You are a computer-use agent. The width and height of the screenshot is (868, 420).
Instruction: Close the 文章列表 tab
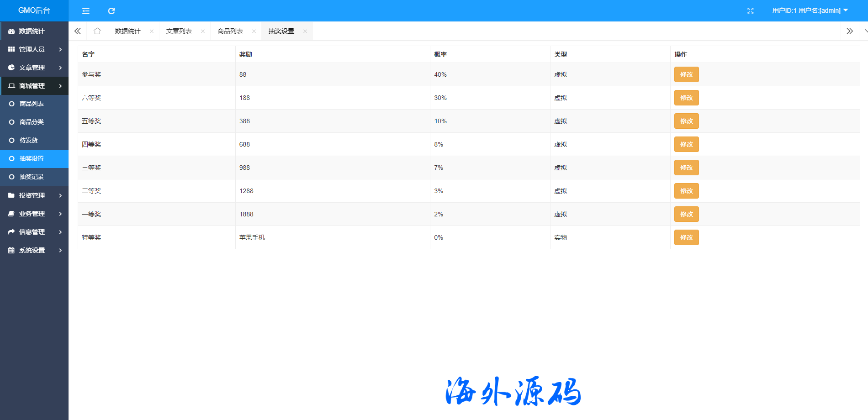tap(203, 31)
